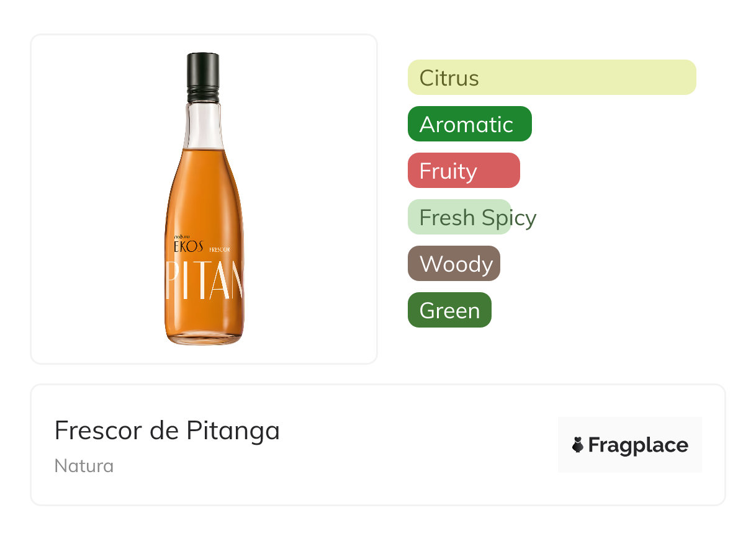Screen dimensions: 756x536
Task: Select the Aromatic accord bar
Action: pos(469,124)
